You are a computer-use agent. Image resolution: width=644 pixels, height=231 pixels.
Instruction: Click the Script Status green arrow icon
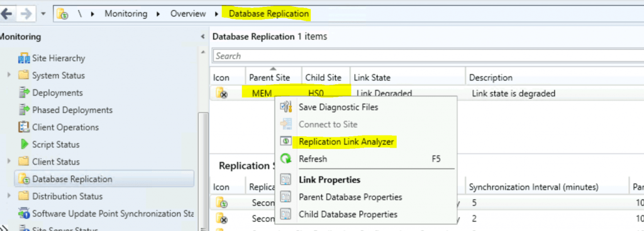click(x=25, y=144)
